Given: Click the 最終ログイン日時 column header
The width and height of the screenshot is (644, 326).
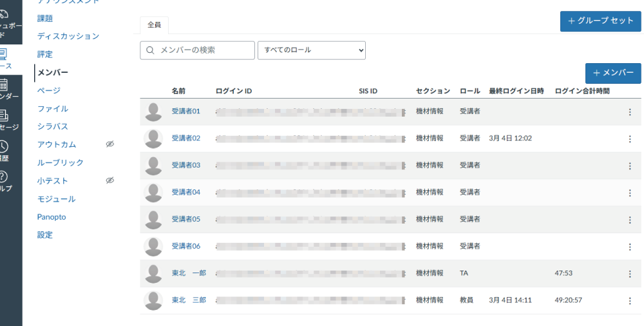Looking at the screenshot, I should pos(516,91).
